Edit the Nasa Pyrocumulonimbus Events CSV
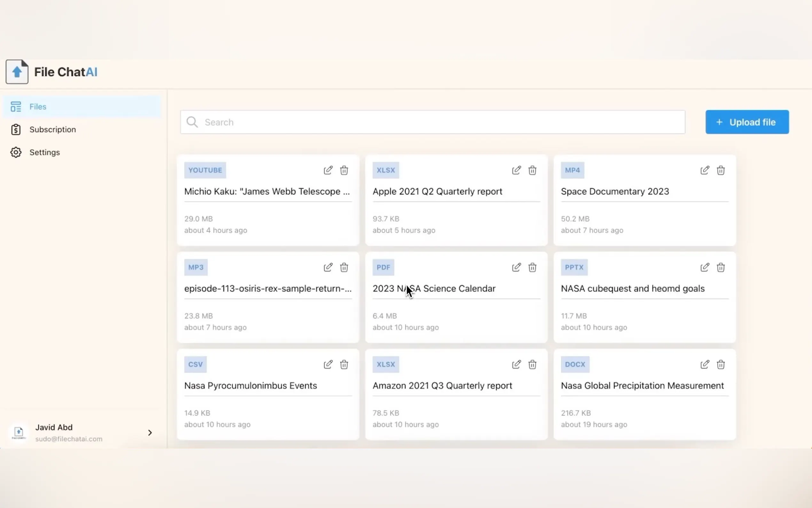812x508 pixels. click(x=328, y=365)
